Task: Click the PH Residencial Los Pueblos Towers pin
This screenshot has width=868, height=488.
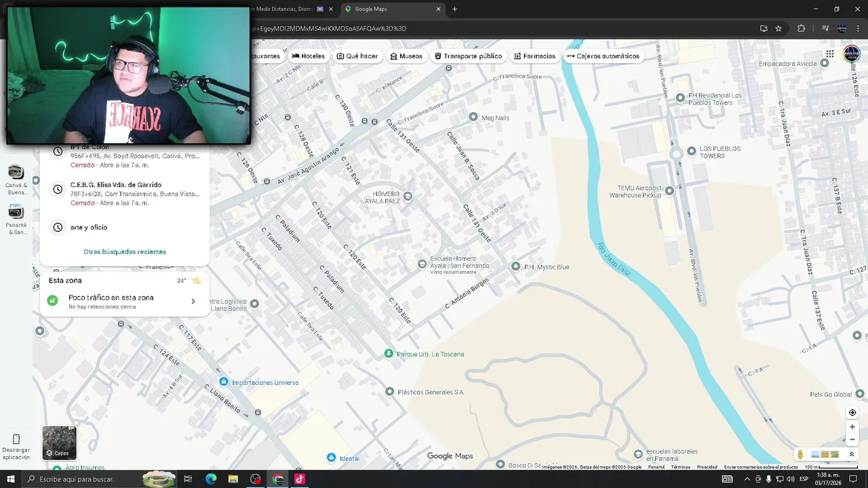Action: [680, 98]
